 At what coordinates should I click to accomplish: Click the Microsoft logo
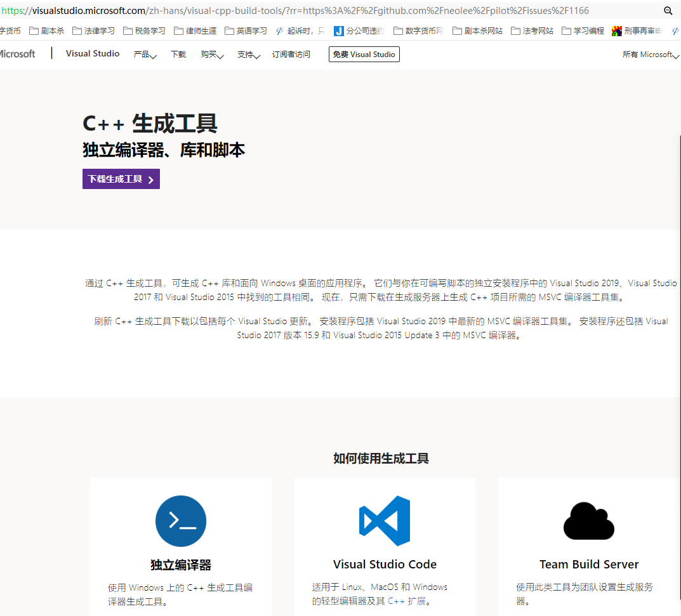pos(17,54)
